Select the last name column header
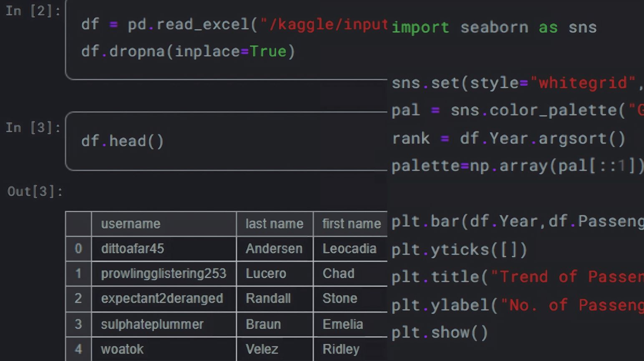 click(x=274, y=224)
